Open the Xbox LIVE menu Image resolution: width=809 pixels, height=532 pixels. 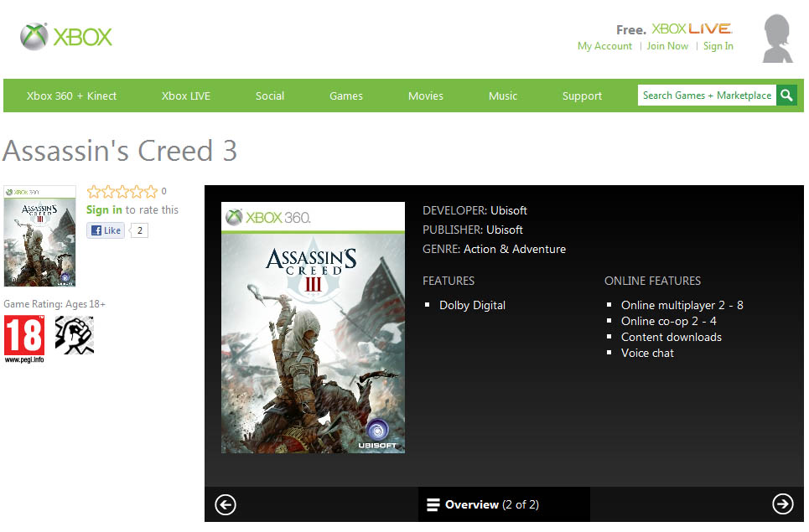pyautogui.click(x=186, y=96)
